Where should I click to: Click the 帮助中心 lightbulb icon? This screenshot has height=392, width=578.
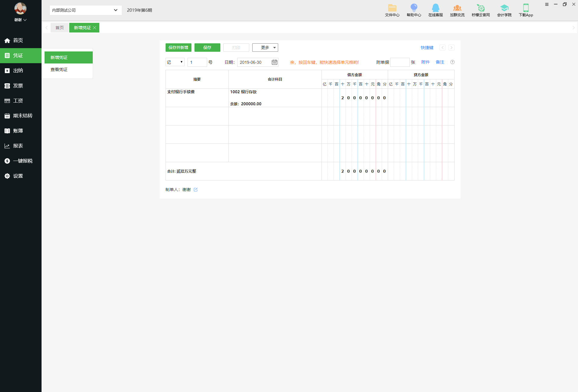(414, 8)
